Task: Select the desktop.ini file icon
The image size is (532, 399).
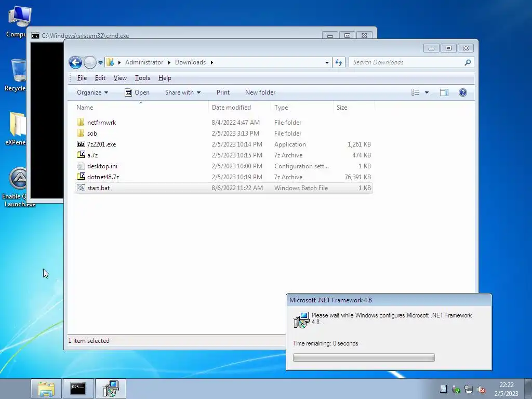Action: pyautogui.click(x=81, y=166)
